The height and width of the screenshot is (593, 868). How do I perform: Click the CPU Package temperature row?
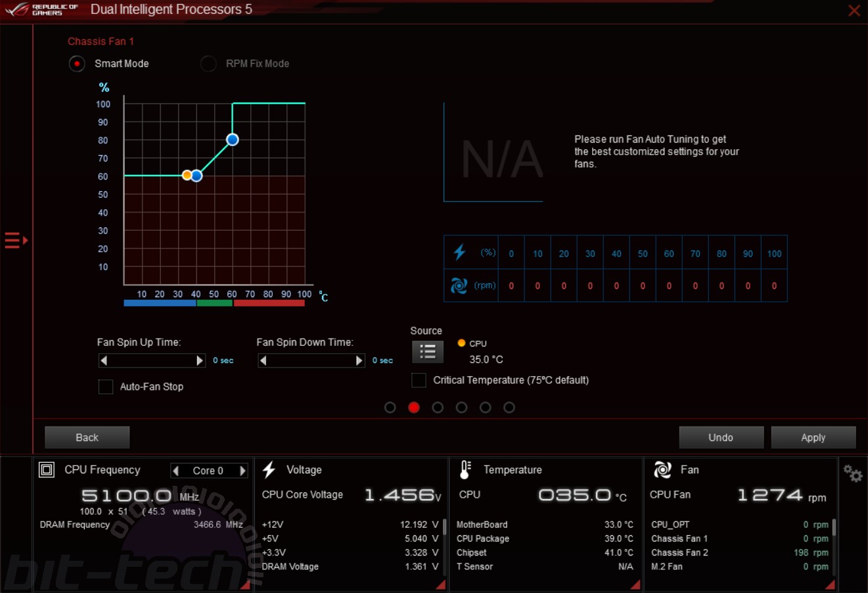click(x=545, y=538)
